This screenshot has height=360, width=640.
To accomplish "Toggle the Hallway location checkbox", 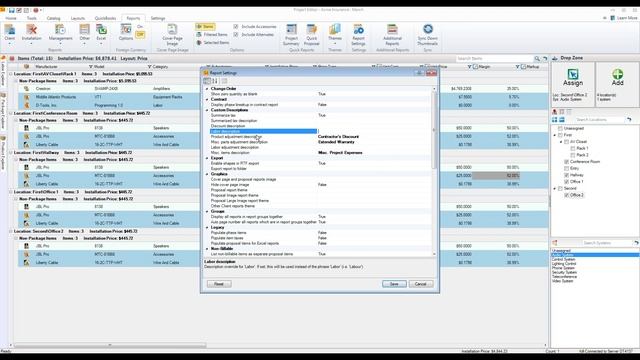I will pyautogui.click(x=567, y=175).
